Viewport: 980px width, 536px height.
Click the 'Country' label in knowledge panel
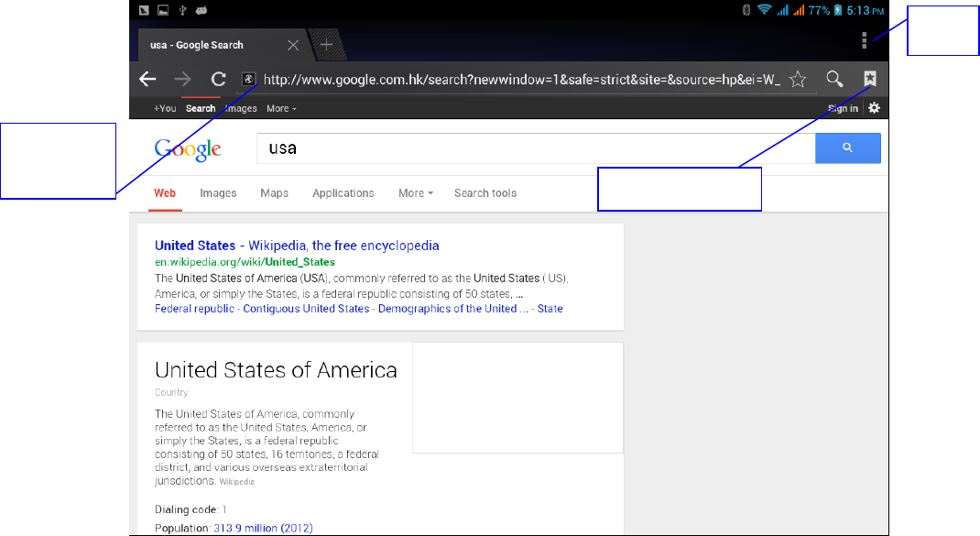coord(171,392)
